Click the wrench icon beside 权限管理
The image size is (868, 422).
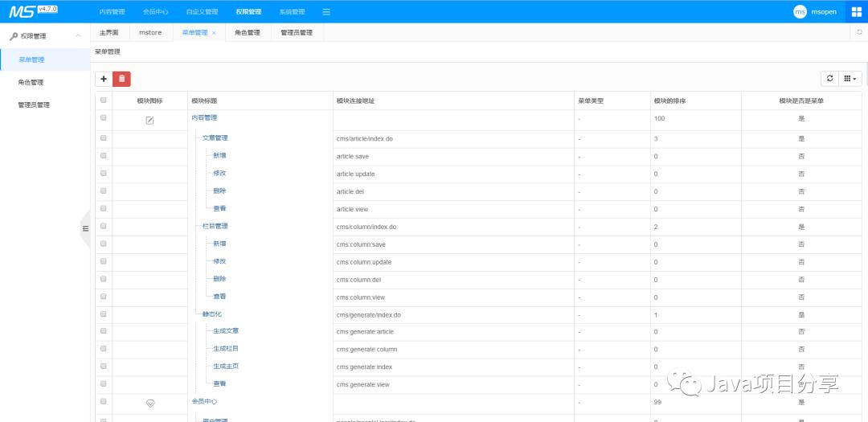click(14, 36)
